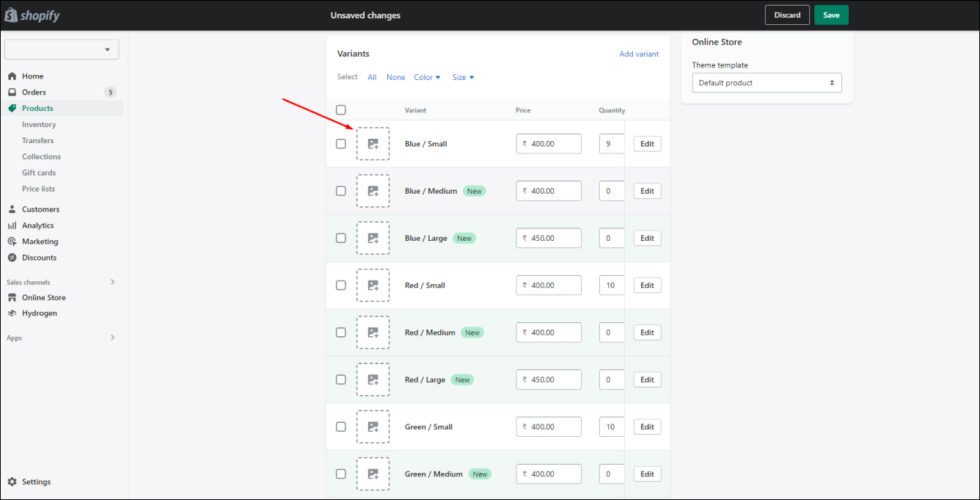The image size is (980, 500).
Task: Click the Discard button
Action: [787, 15]
